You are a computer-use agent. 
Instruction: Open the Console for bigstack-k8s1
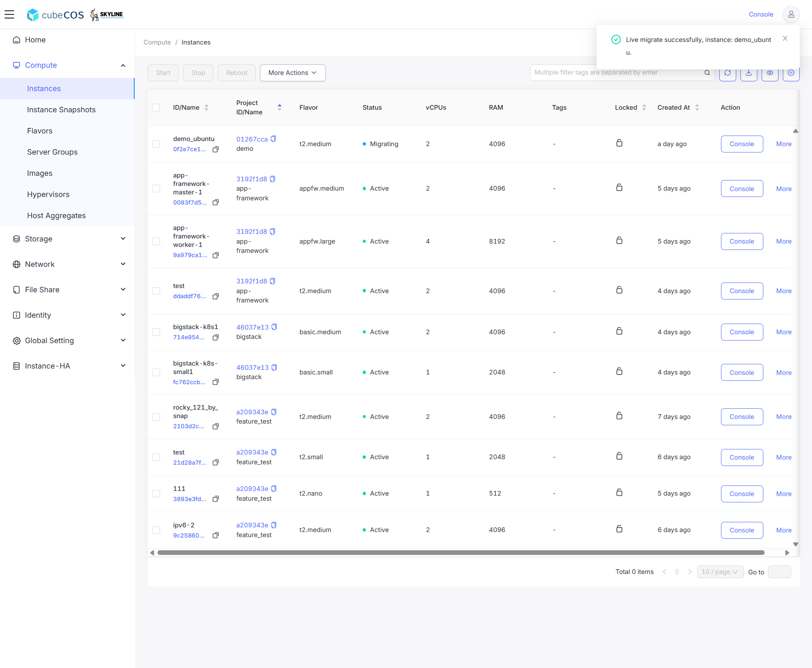coord(742,332)
